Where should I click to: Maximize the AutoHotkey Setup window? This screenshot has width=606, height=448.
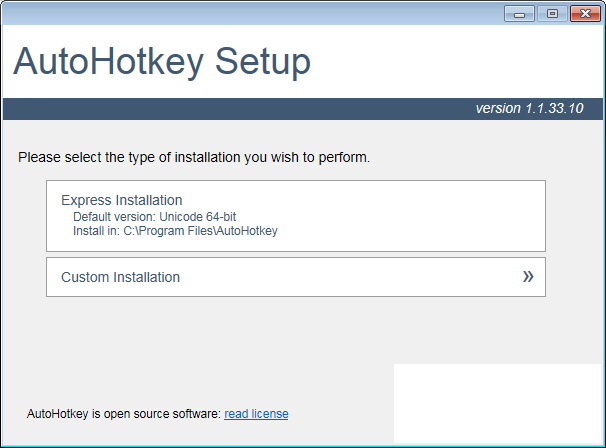(552, 14)
